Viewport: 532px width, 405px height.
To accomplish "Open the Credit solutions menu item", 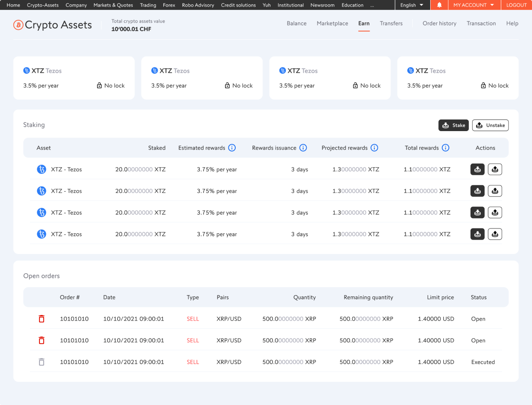I will [x=238, y=5].
